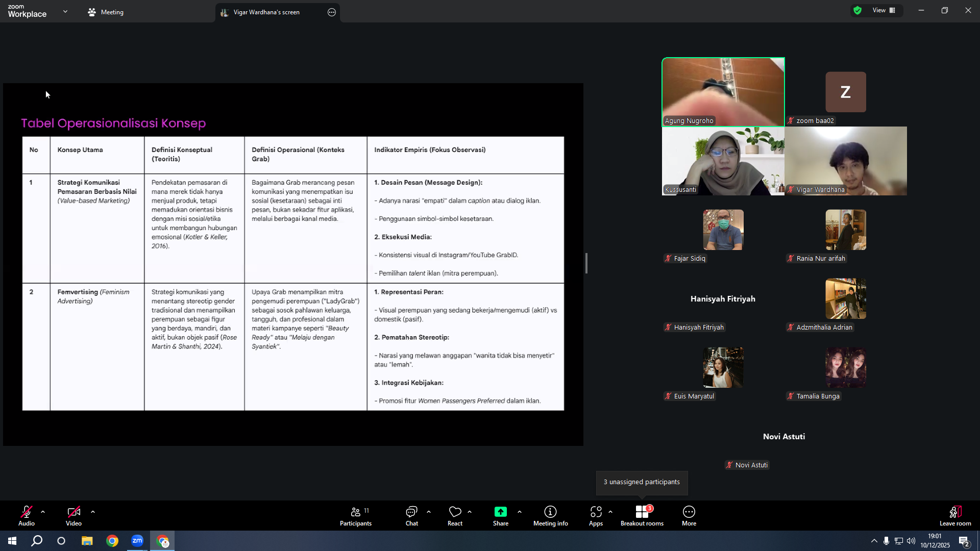The image size is (980, 551).
Task: Click Novi Astuti participant tile
Action: point(785,437)
